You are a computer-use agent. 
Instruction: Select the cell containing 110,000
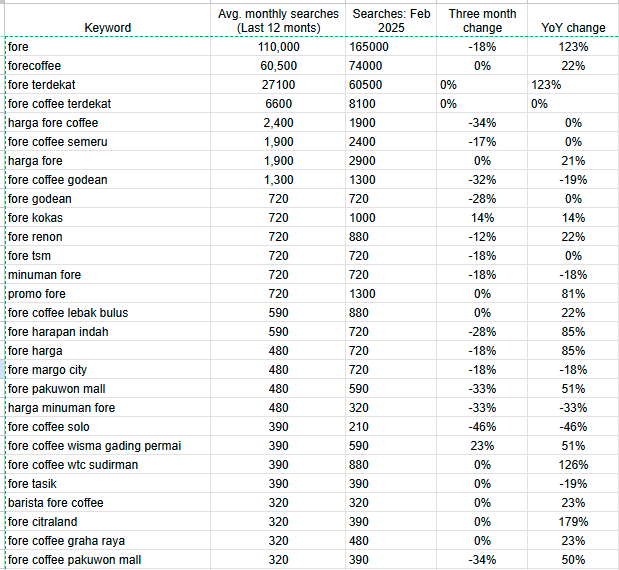278,47
